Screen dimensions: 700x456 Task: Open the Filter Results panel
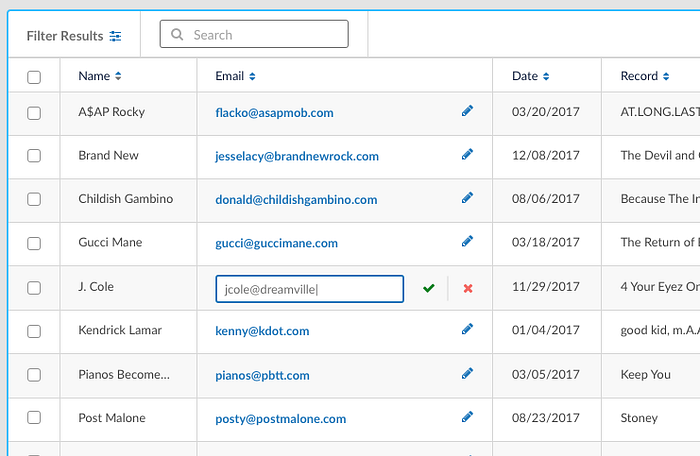[x=74, y=36]
